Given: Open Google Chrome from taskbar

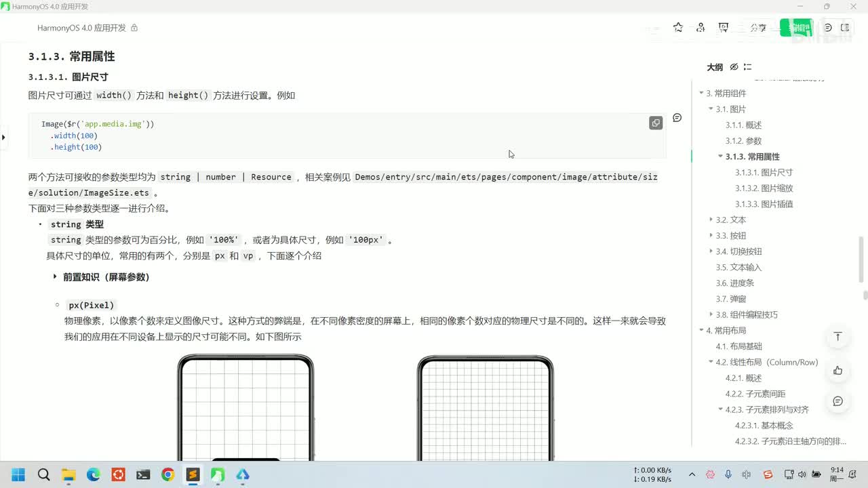Looking at the screenshot, I should tap(167, 474).
